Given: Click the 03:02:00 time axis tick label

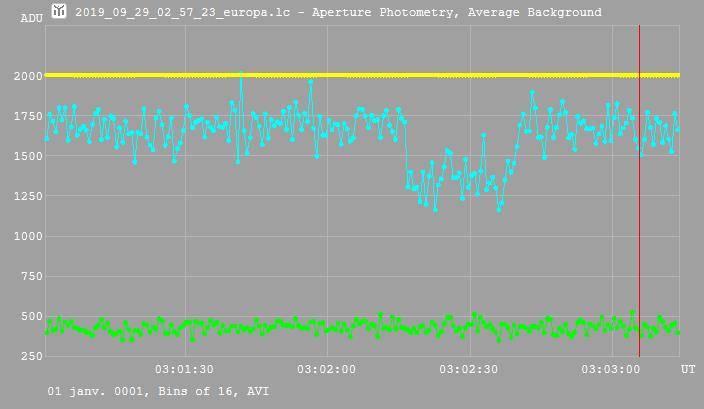Looking at the screenshot, I should pos(326,369).
